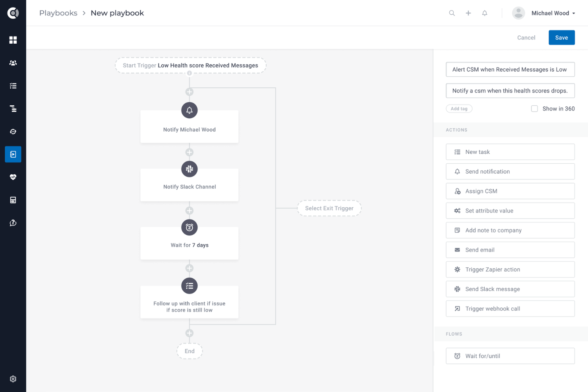Open the Segments icon in the sidebar
The width and height of the screenshot is (588, 392).
[x=13, y=108]
